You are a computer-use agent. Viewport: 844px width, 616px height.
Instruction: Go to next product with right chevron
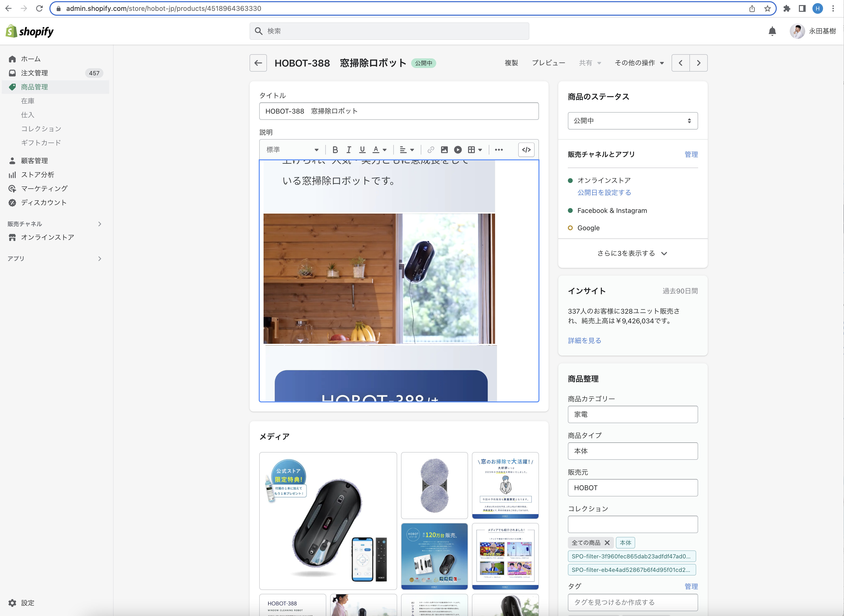pos(698,63)
